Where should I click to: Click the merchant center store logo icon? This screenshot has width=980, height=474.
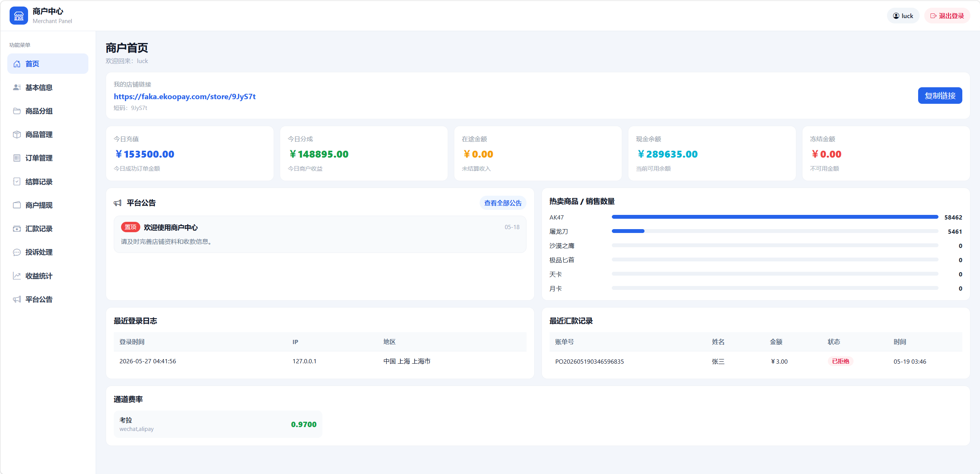[18, 16]
